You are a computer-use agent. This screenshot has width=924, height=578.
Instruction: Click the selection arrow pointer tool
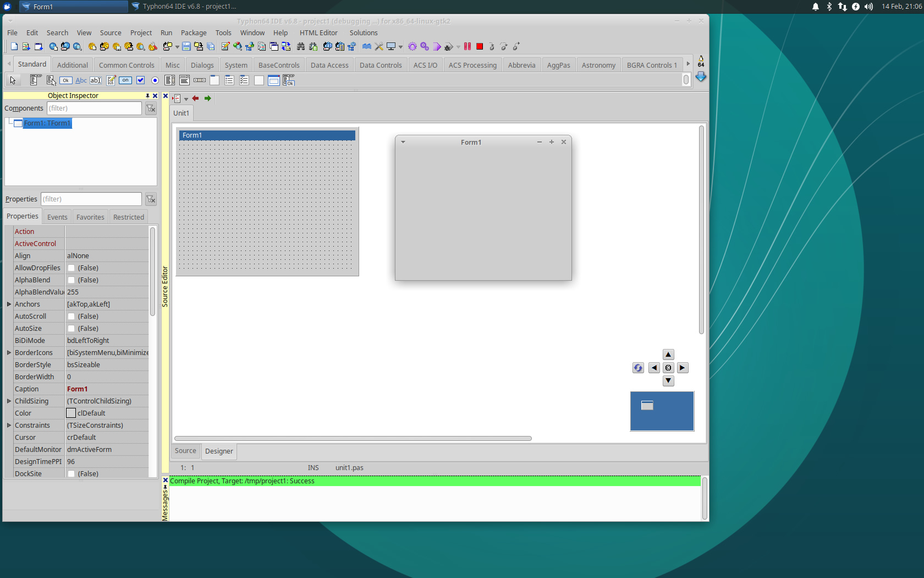pos(13,80)
